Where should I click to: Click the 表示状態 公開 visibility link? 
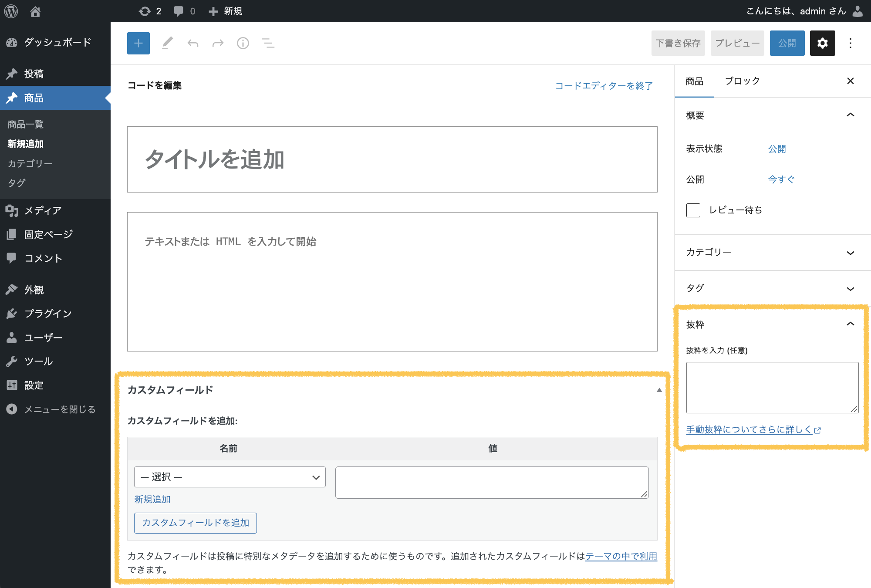(777, 149)
